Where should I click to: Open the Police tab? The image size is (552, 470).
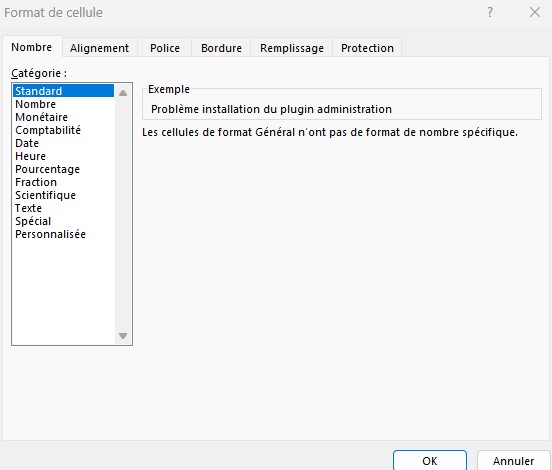click(x=165, y=48)
